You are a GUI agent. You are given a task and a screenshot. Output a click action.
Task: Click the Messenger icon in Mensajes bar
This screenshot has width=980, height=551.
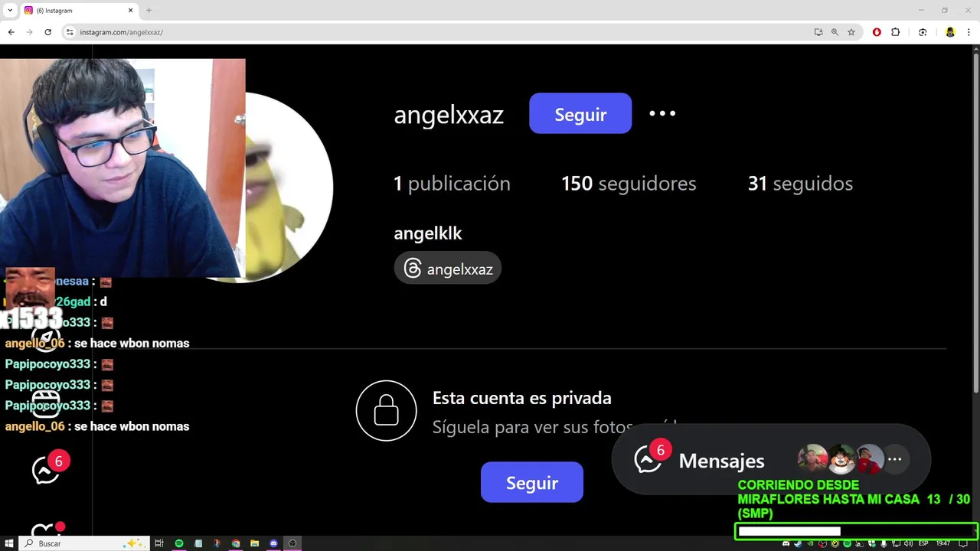[648, 460]
